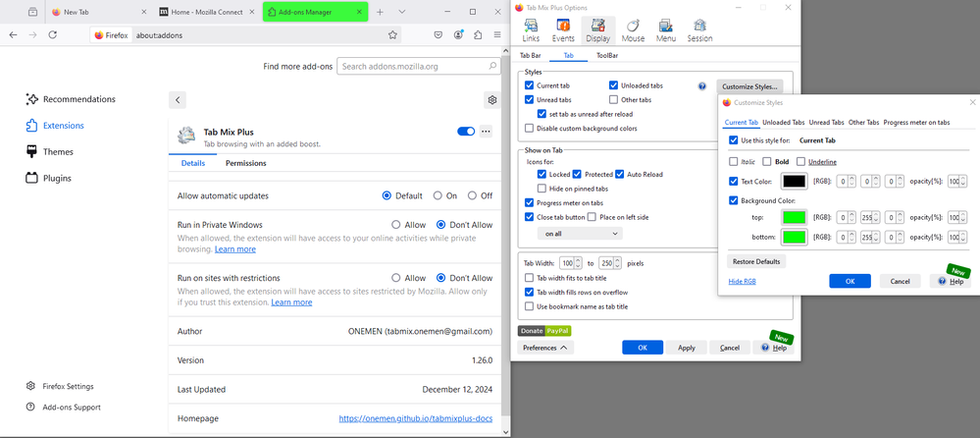The height and width of the screenshot is (438, 980).
Task: Click the Firefox back arrow
Action: [x=13, y=35]
